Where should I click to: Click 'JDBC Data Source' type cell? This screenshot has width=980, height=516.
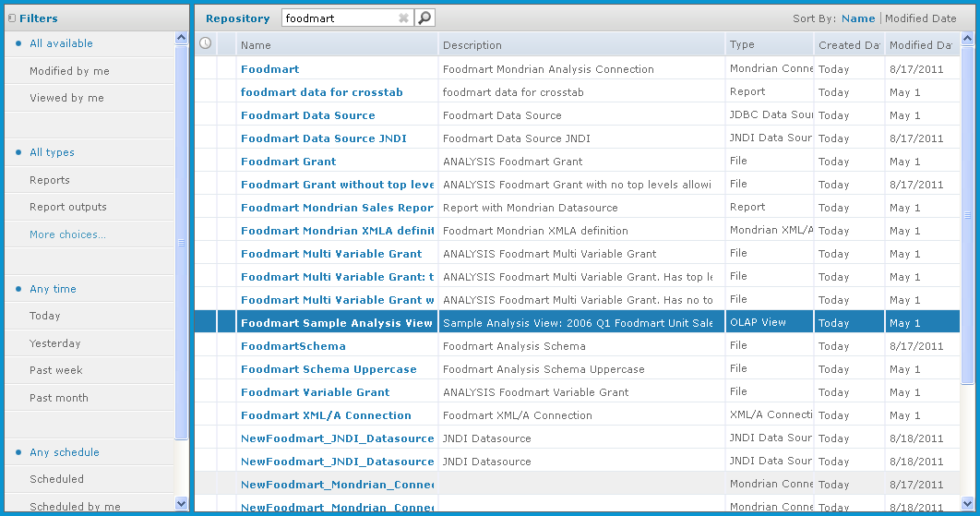click(771, 114)
